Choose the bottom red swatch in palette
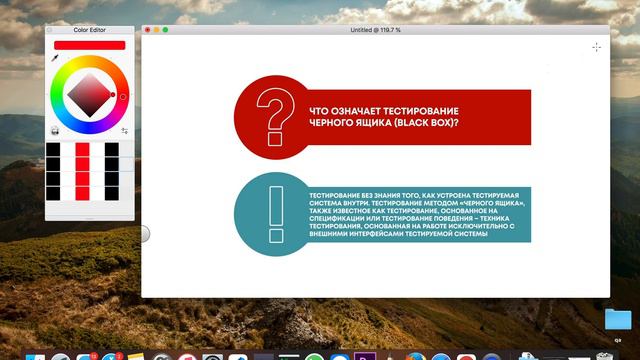640x360 pixels. pyautogui.click(x=82, y=193)
